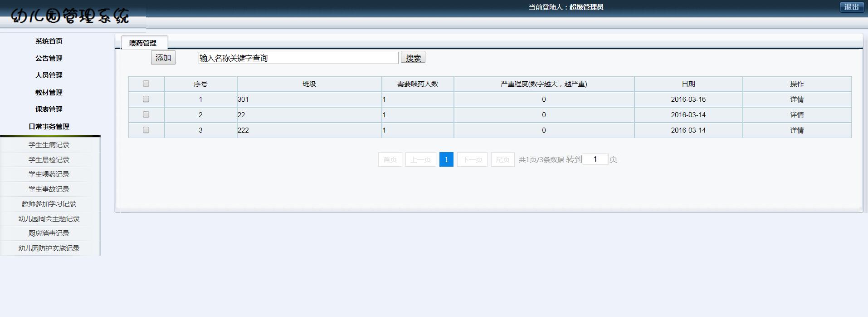
Task: Check the checkbox for class 301 row
Action: (x=146, y=99)
